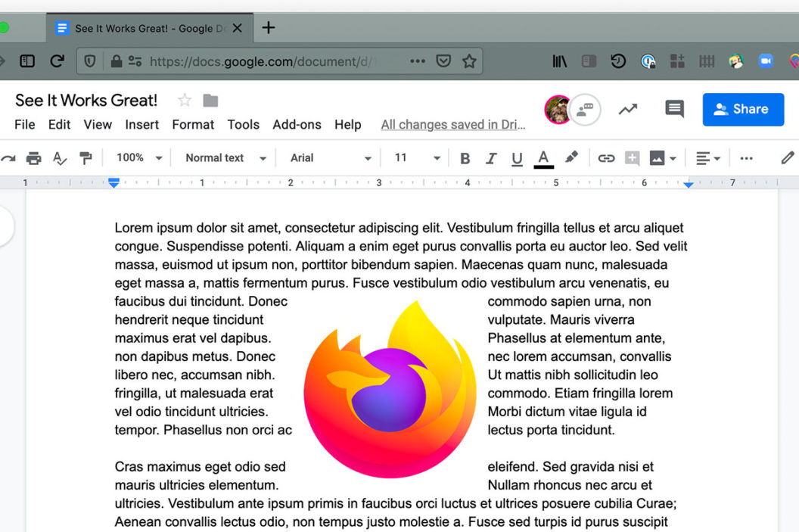Reload the current page
This screenshot has width=799, height=532.
(57, 61)
